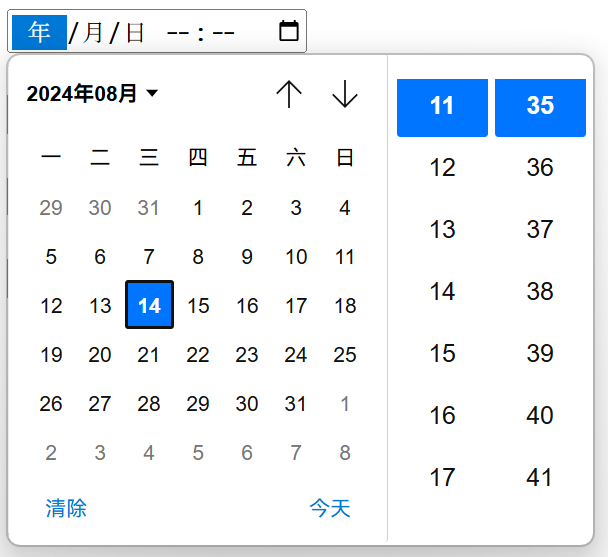This screenshot has height=557, width=608.
Task: Select hour 11 in the time list
Action: [442, 107]
